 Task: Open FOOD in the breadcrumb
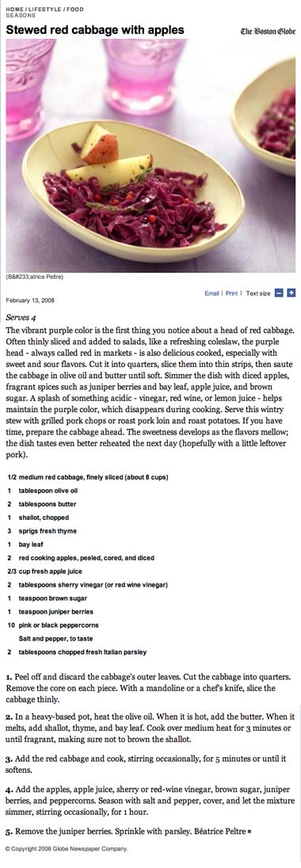pos(66,10)
